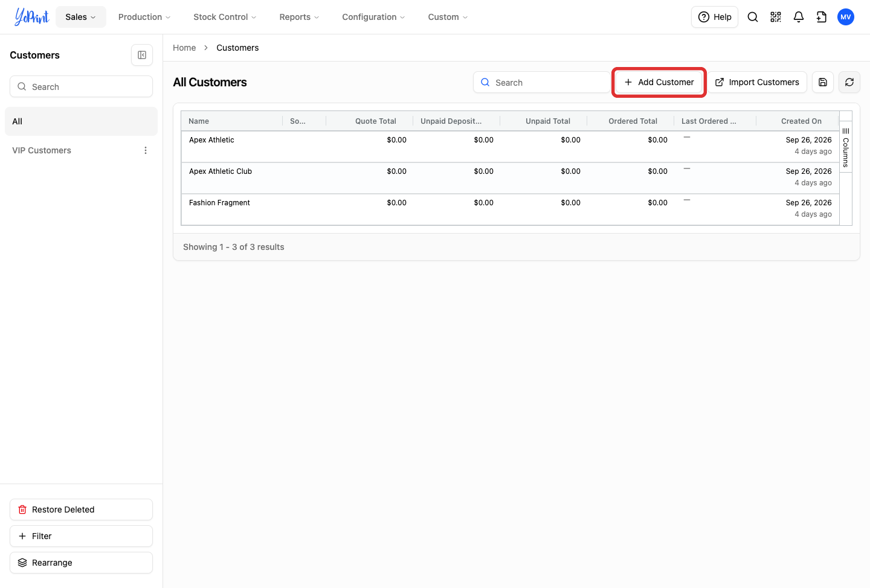Open the Reports dropdown
This screenshot has width=870, height=588.
(x=299, y=17)
